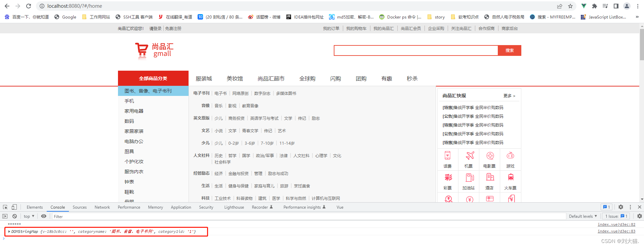Focus the console Filter field
Screen dimensions: 644x247
[309, 216]
